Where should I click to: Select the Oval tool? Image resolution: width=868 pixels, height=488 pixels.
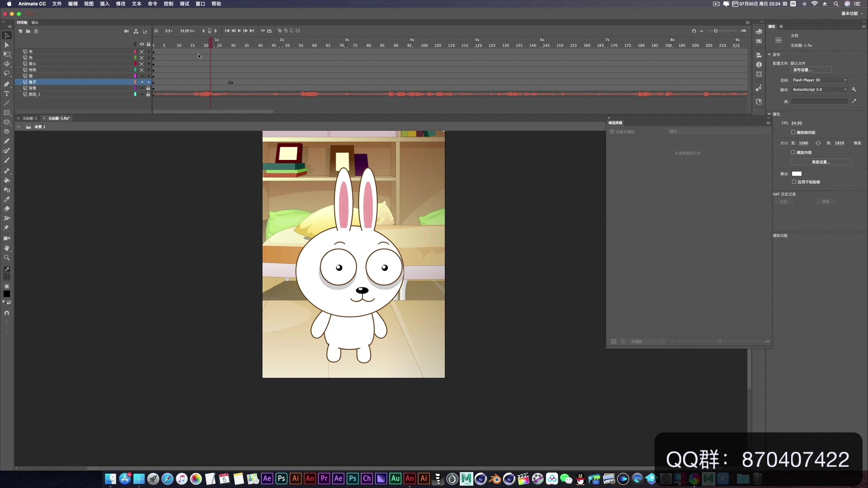(x=7, y=122)
